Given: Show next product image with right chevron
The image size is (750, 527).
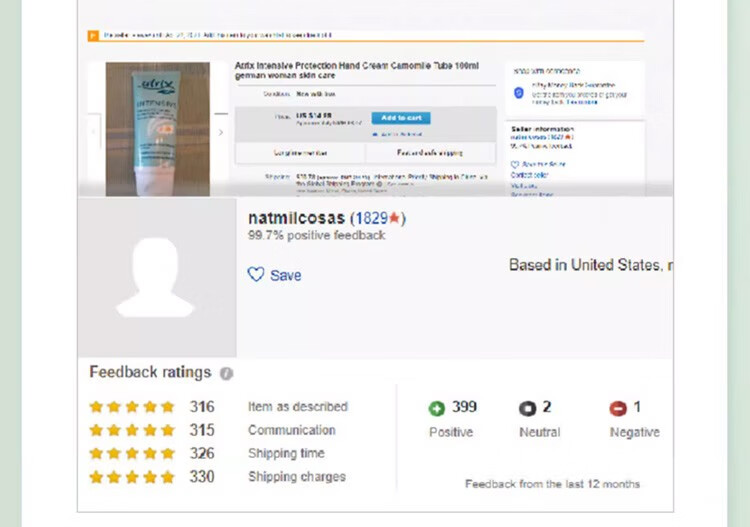Looking at the screenshot, I should click(x=221, y=132).
